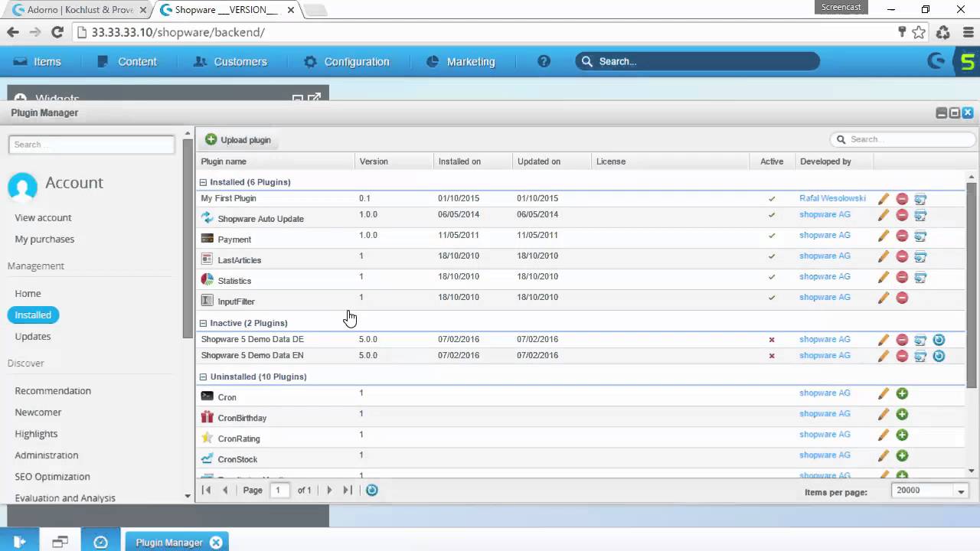980x551 pixels.
Task: Open the Marketing menu
Action: [461, 61]
